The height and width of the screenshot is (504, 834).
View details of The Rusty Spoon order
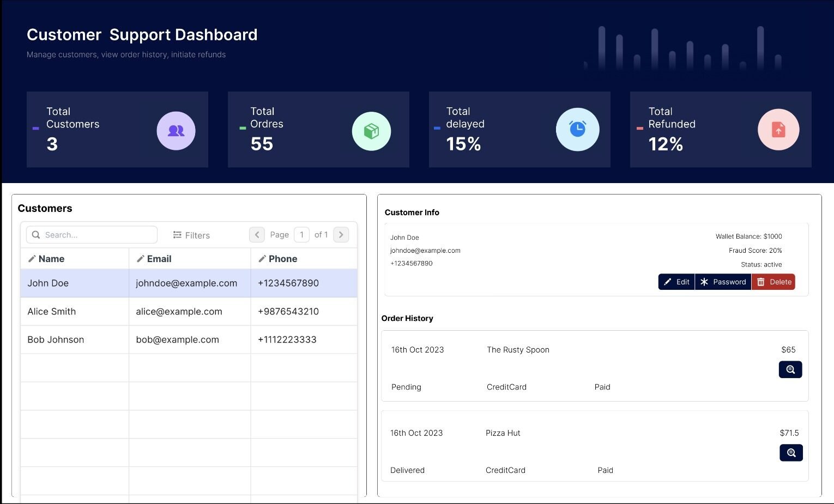pyautogui.click(x=790, y=369)
